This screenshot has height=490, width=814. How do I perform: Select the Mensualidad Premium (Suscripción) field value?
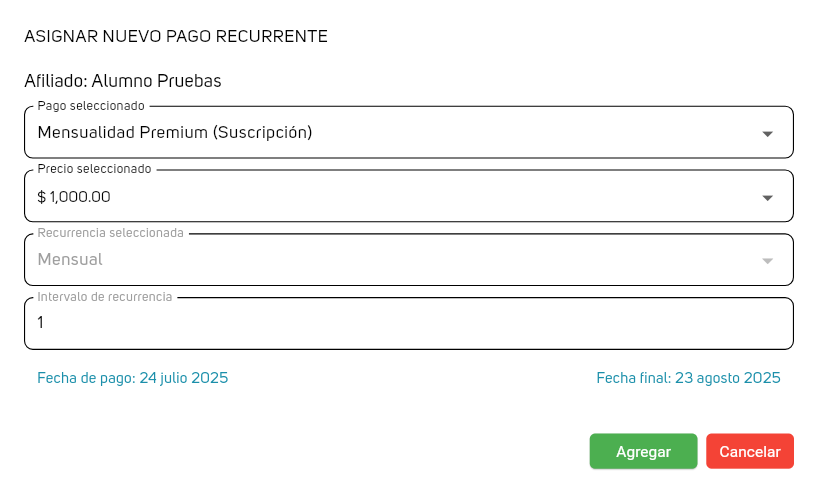tap(175, 132)
